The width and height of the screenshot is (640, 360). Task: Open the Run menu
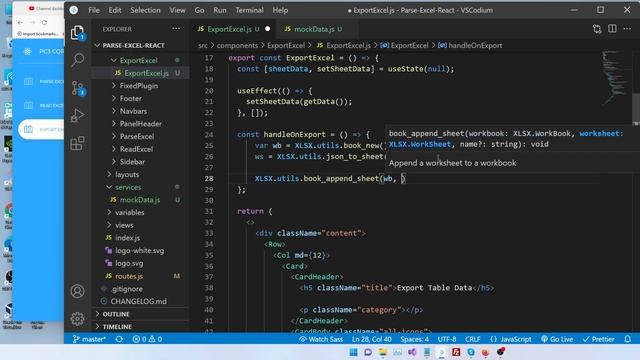click(x=220, y=10)
